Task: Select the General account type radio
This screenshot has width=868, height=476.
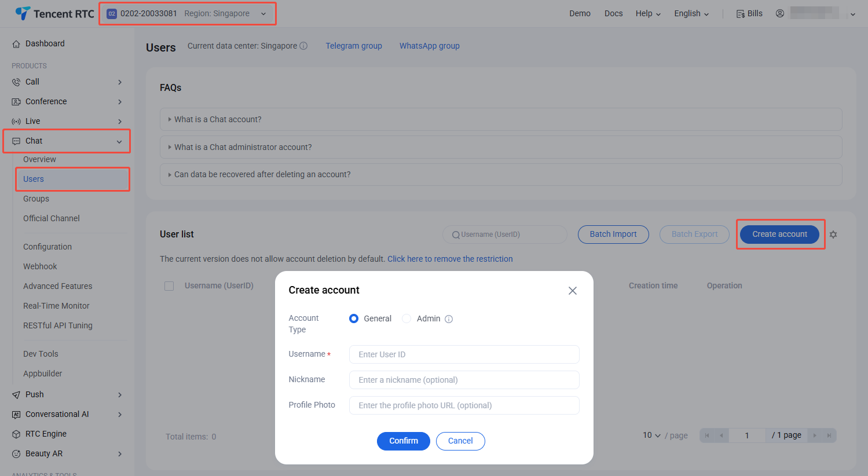Action: tap(354, 318)
